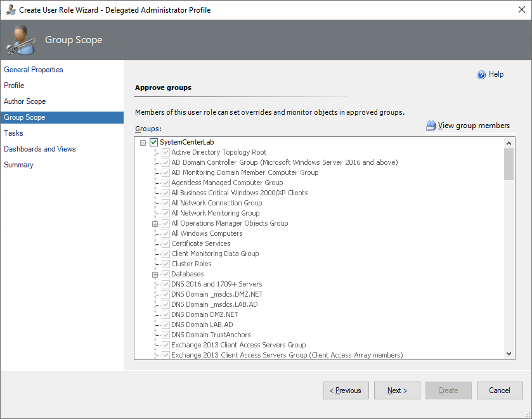Expand the Databases tree node
Screen dimensions: 532x419
155,274
